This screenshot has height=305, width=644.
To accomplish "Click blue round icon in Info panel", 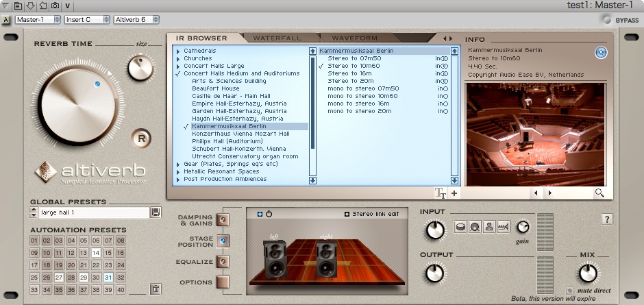I will tap(601, 53).
